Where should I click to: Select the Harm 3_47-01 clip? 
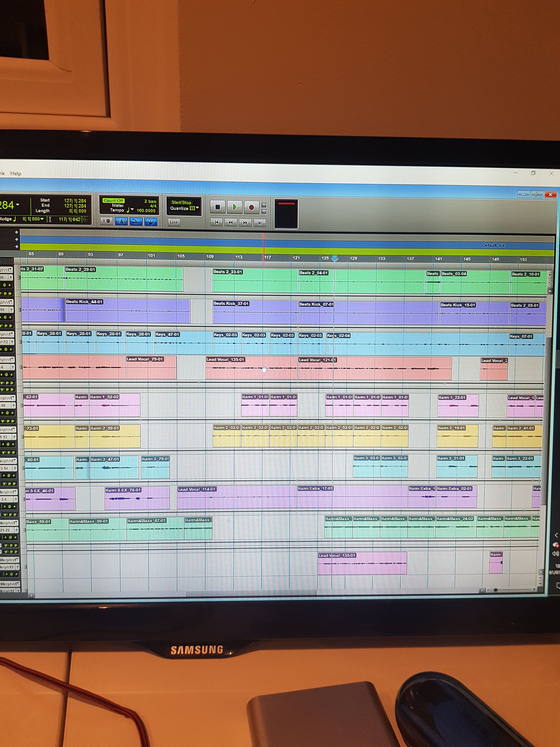tap(114, 467)
